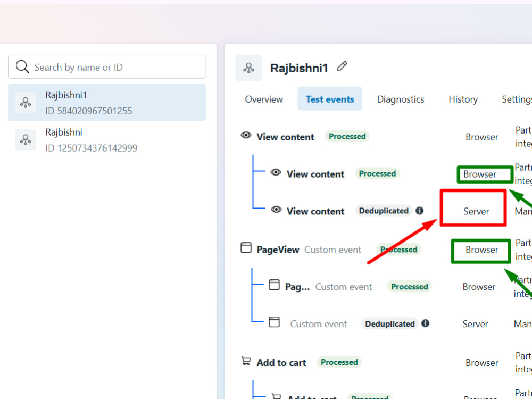The height and width of the screenshot is (399, 532).
Task: Open the Overview tab
Action: pyautogui.click(x=264, y=99)
